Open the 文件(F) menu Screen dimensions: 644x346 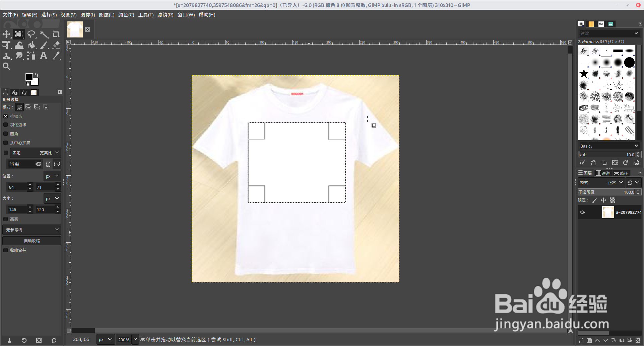point(10,15)
